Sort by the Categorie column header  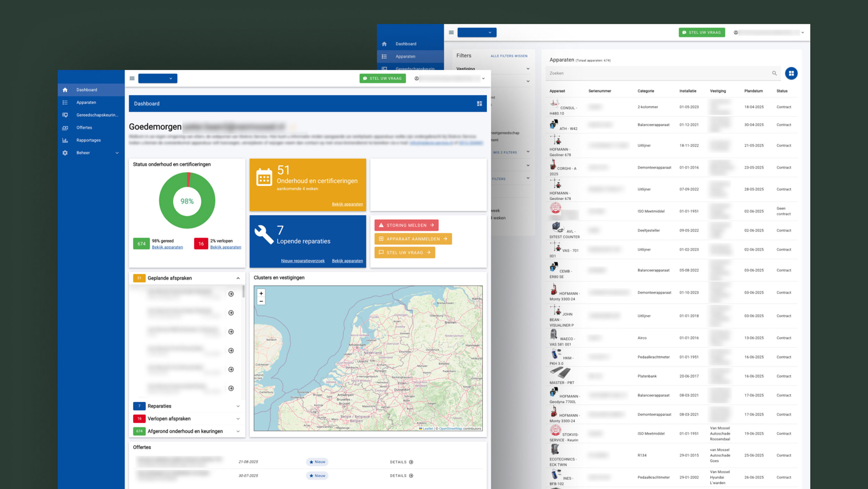646,91
